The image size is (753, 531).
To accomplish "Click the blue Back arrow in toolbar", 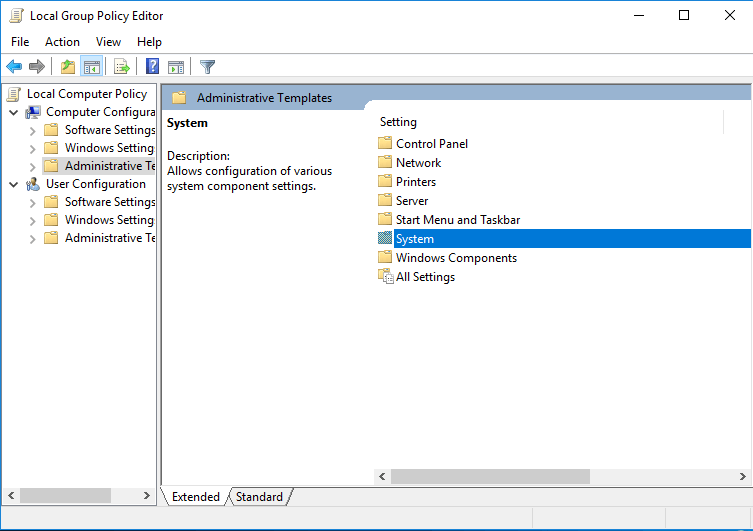I will pos(14,66).
